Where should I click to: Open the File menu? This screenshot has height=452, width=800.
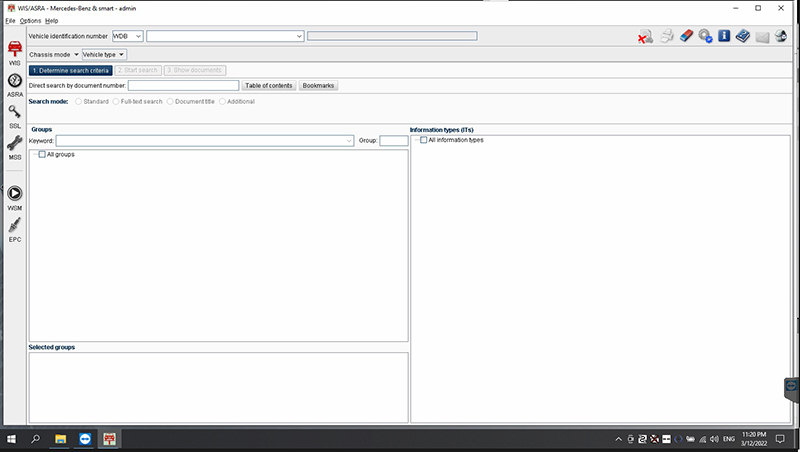[10, 21]
